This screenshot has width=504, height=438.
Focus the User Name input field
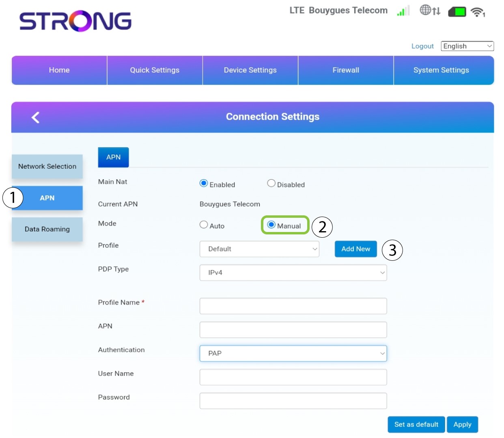click(293, 377)
